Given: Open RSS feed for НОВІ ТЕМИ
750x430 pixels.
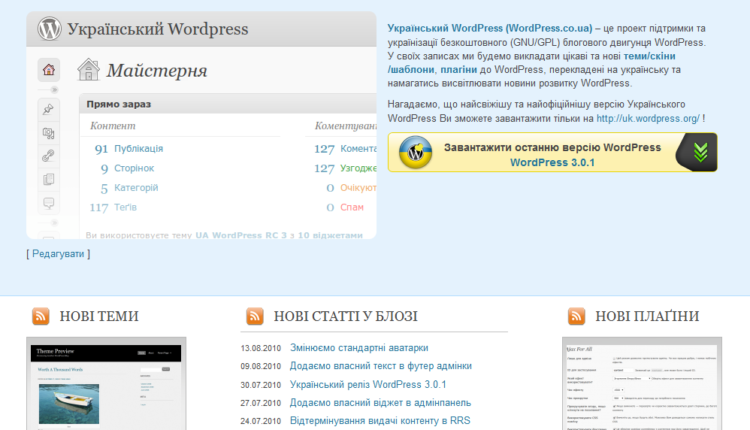Looking at the screenshot, I should [41, 316].
